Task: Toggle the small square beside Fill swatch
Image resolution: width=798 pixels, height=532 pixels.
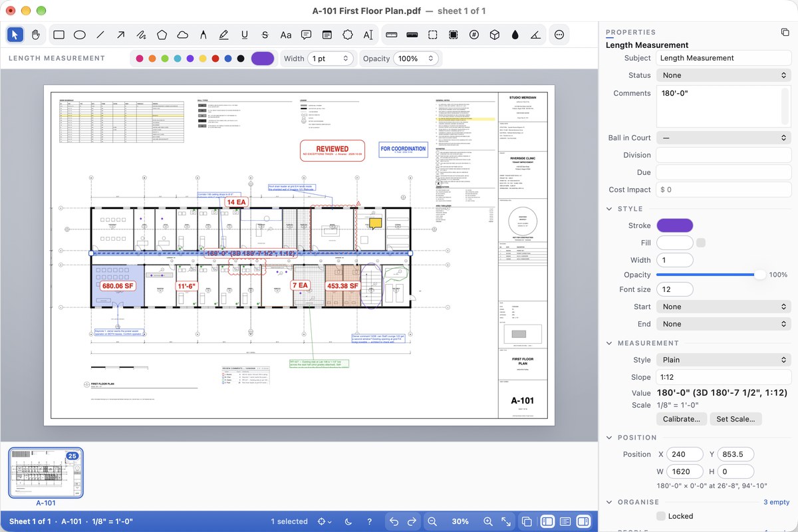Action: click(x=701, y=243)
